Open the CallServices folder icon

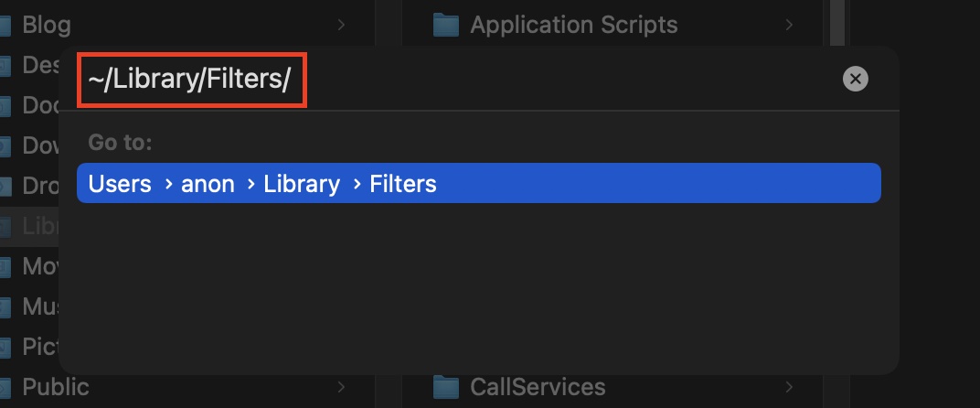445,387
